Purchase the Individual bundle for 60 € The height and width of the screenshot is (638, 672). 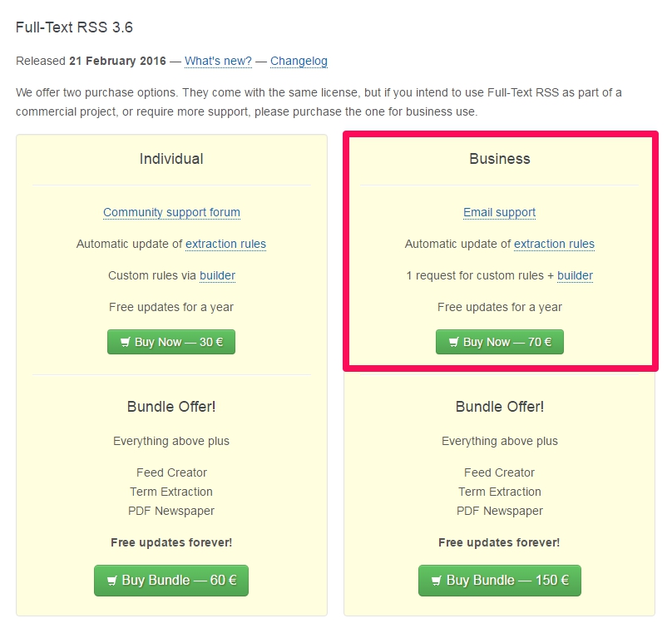[171, 581]
